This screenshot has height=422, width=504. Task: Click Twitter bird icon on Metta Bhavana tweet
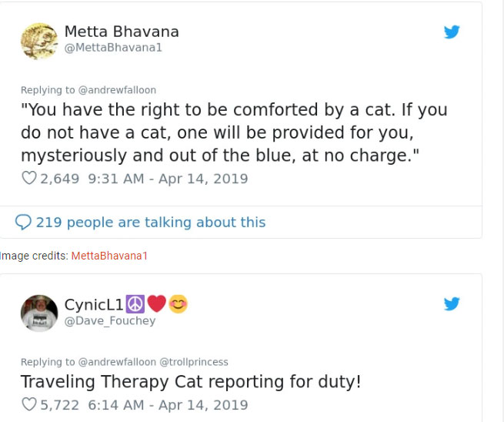point(452,32)
